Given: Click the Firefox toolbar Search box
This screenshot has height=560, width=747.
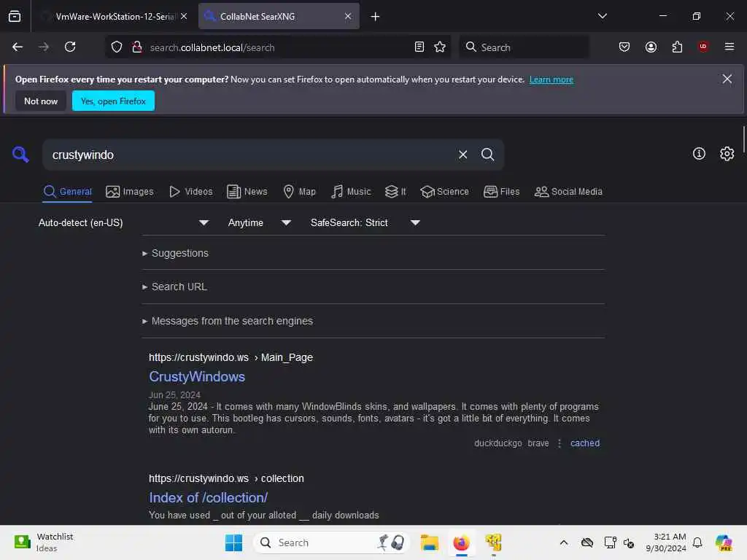Looking at the screenshot, I should point(524,47).
